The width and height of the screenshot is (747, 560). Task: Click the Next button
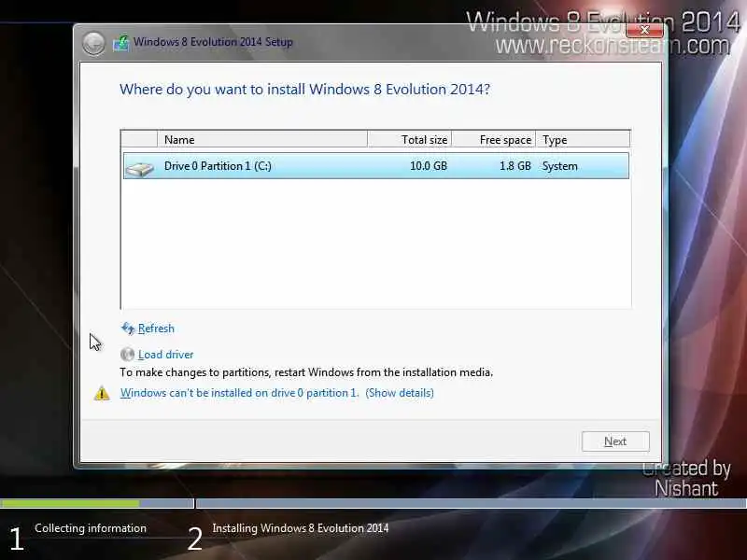[615, 441]
